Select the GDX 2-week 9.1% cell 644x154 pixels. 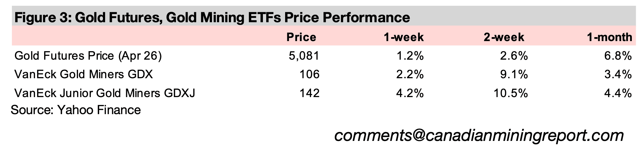[514, 74]
